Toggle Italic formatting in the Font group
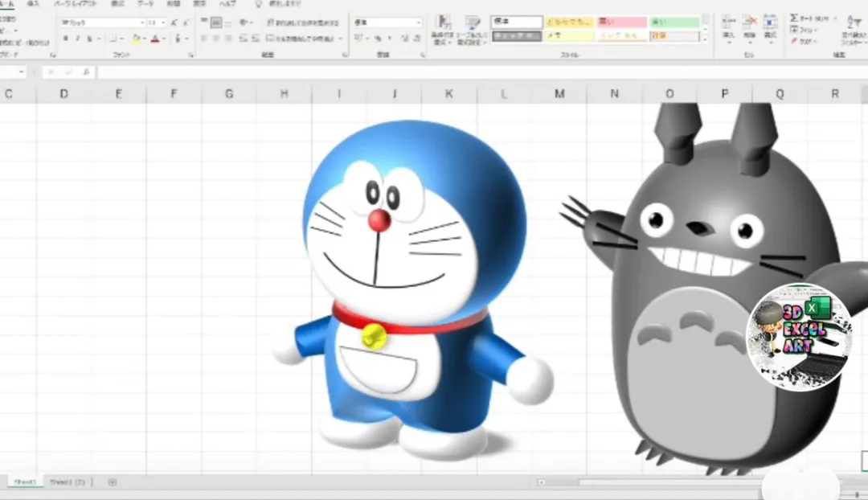The image size is (868, 500). [x=77, y=39]
